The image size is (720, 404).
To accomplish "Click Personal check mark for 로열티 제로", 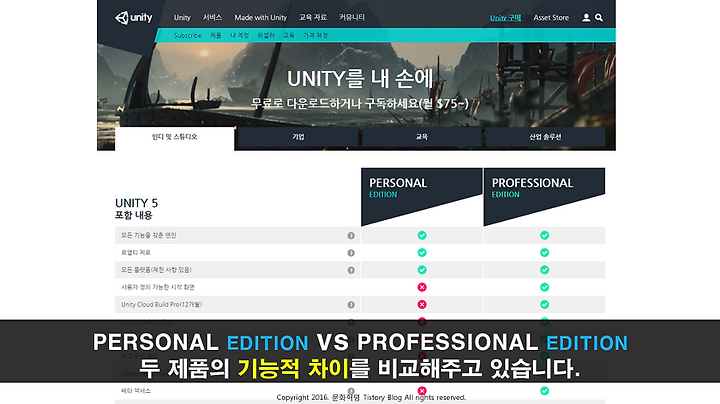I will pyautogui.click(x=422, y=252).
